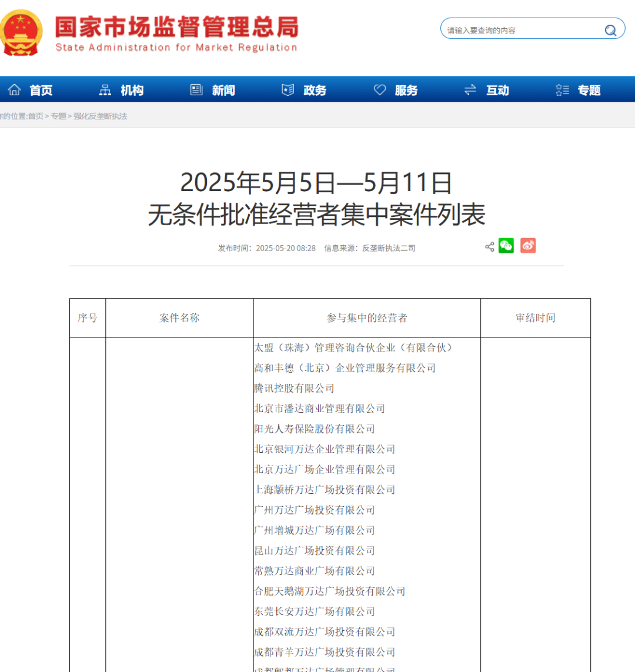Image resolution: width=635 pixels, height=672 pixels.
Task: Share via the WeChat icon
Action: coord(506,246)
